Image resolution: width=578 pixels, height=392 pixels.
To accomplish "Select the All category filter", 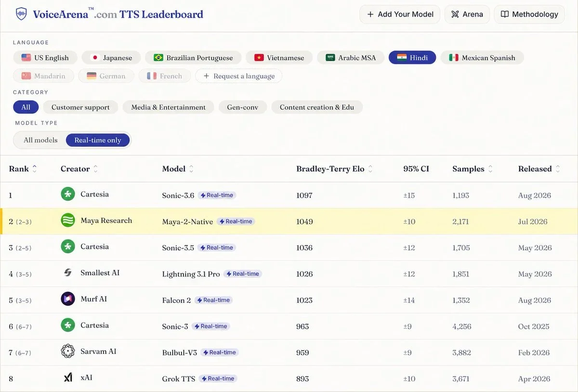I will (26, 107).
